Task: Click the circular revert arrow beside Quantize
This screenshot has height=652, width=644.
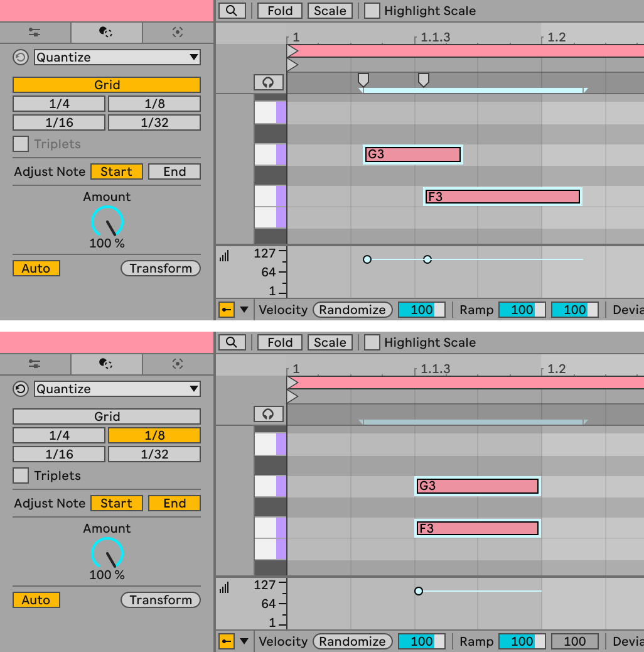Action: tap(19, 57)
